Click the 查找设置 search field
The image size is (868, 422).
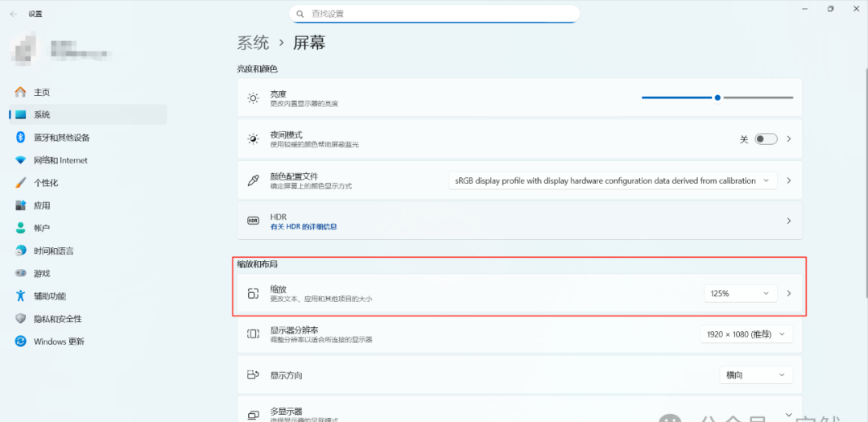point(435,14)
